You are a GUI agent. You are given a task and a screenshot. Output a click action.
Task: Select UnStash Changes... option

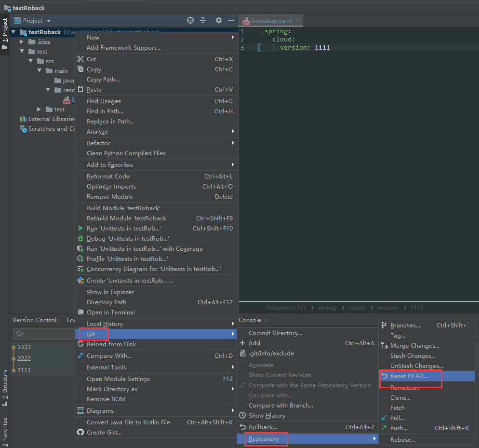point(427,366)
